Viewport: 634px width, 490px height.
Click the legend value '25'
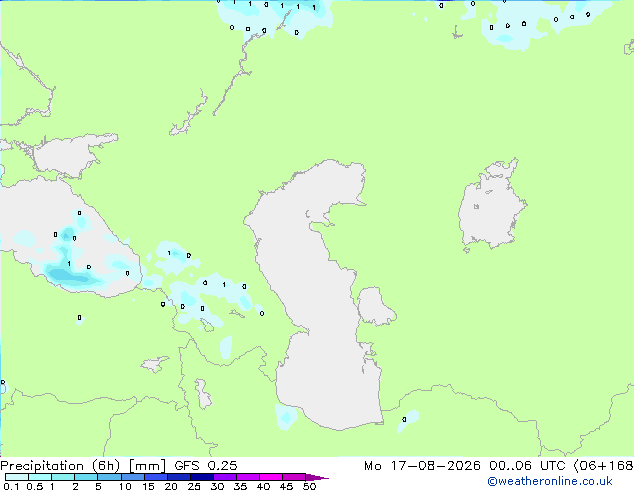(x=194, y=486)
